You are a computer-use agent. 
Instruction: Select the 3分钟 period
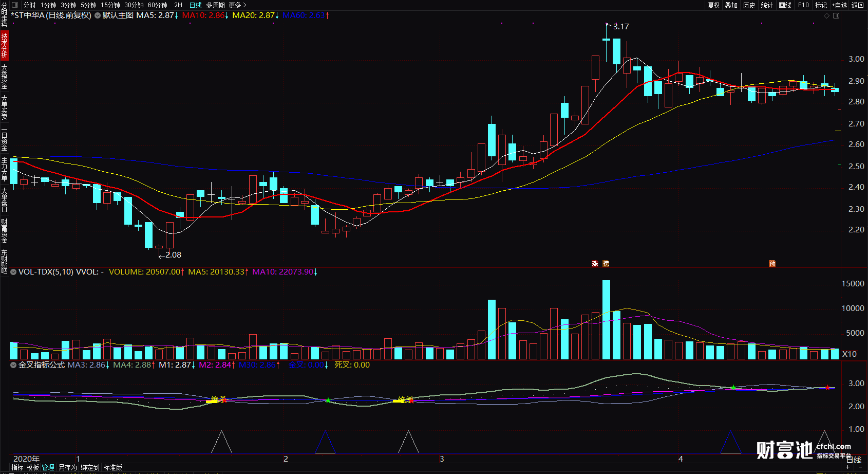[68, 5]
